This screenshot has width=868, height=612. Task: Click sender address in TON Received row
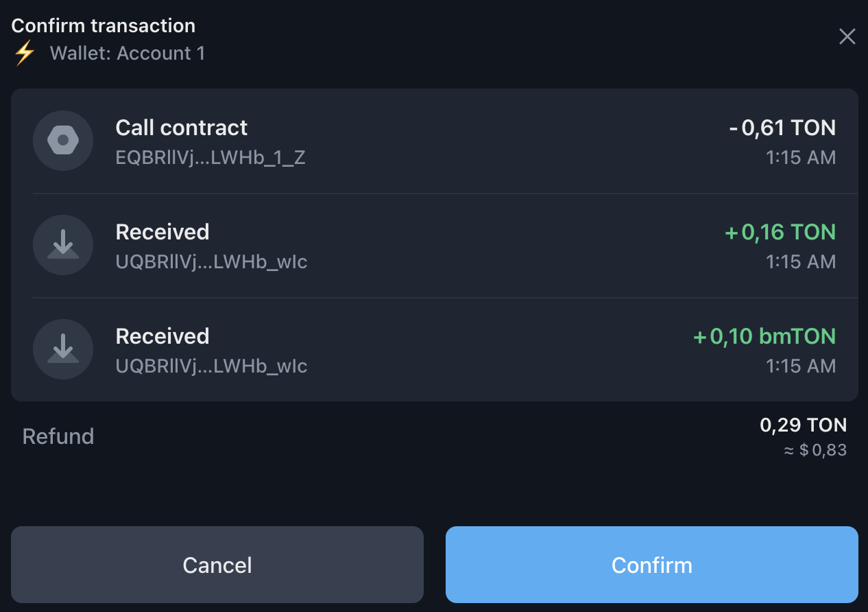[x=211, y=262]
